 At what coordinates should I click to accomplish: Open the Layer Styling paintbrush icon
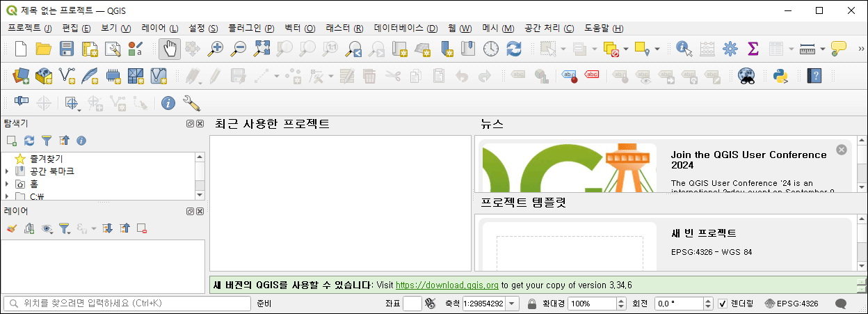11,228
